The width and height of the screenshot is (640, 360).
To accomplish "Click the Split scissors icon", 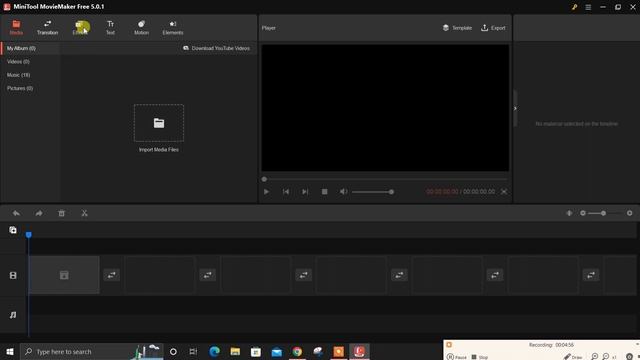I will click(x=84, y=213).
